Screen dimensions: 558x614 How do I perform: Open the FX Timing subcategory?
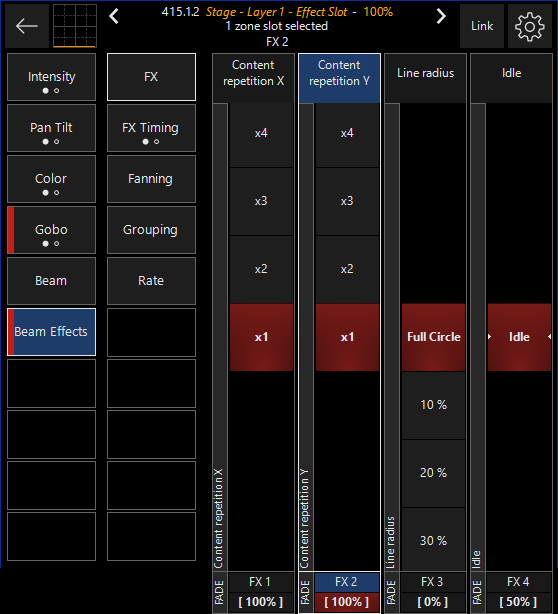[x=151, y=128]
